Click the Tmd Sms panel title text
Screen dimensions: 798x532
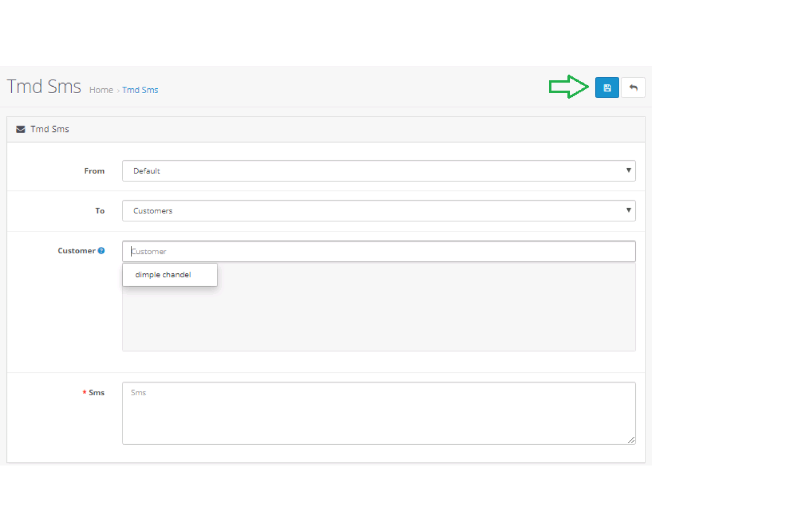tap(50, 129)
